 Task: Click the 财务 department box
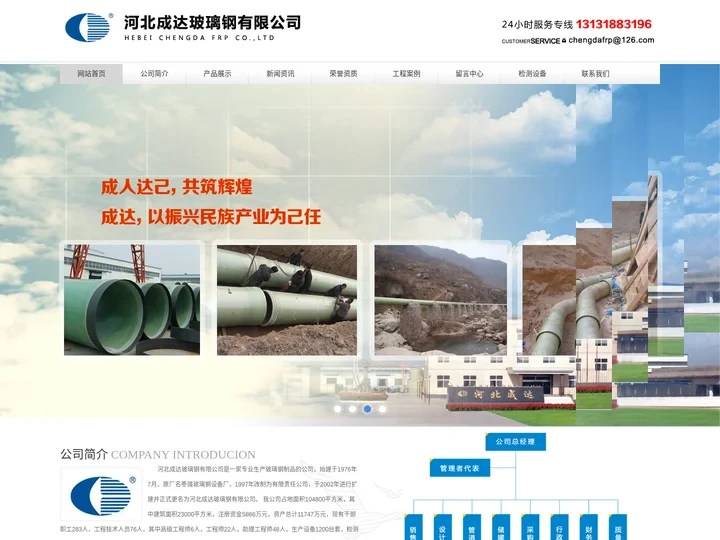pyautogui.click(x=589, y=528)
